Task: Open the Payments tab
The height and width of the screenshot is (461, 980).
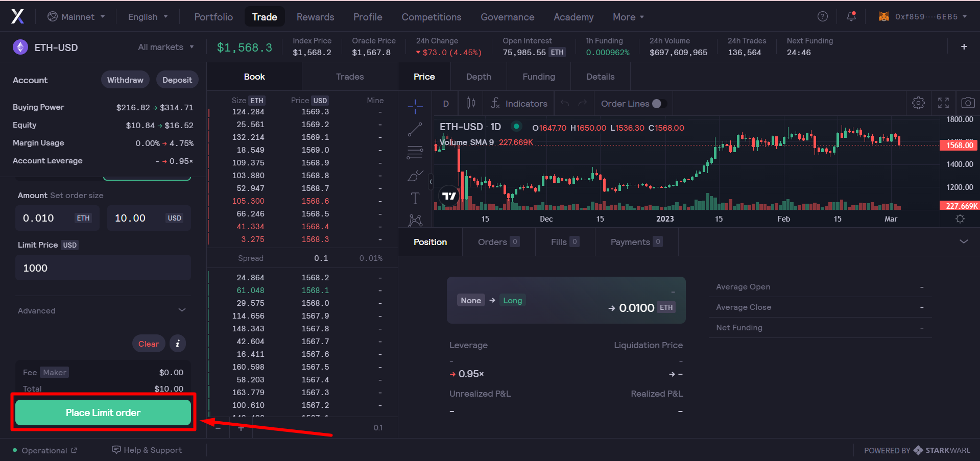Action: point(636,242)
